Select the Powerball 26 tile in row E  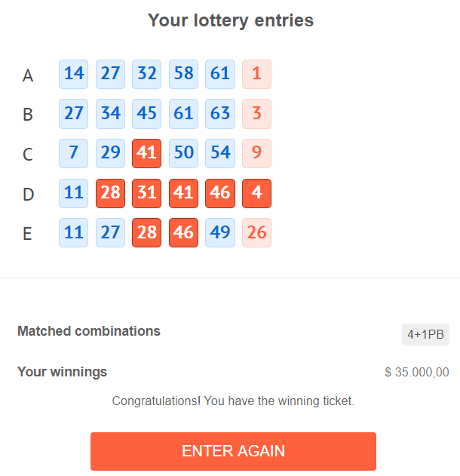pyautogui.click(x=256, y=232)
